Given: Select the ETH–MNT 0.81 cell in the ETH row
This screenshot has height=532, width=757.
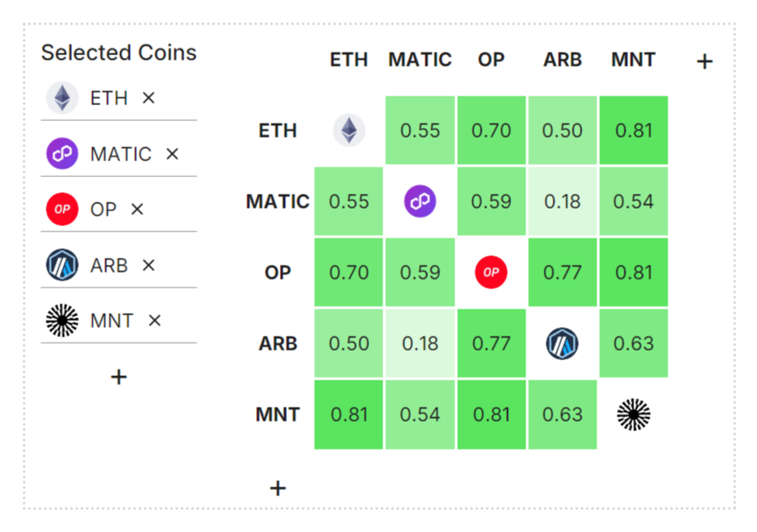Looking at the screenshot, I should (633, 131).
